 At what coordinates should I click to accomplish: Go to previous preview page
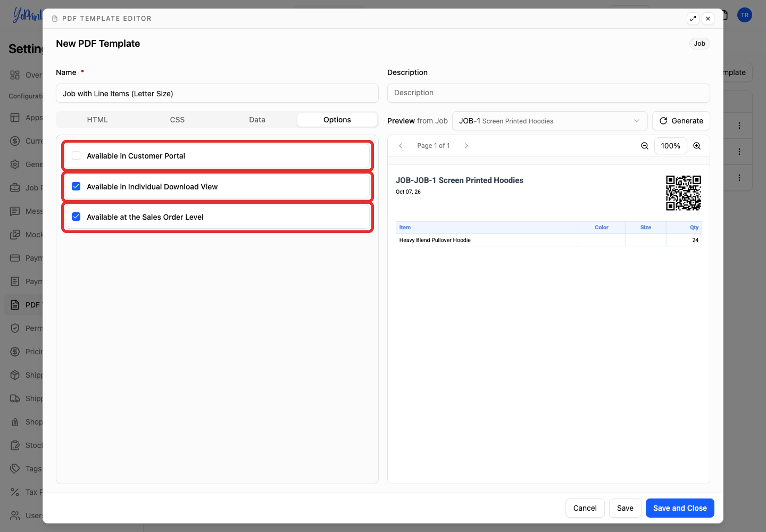click(401, 146)
